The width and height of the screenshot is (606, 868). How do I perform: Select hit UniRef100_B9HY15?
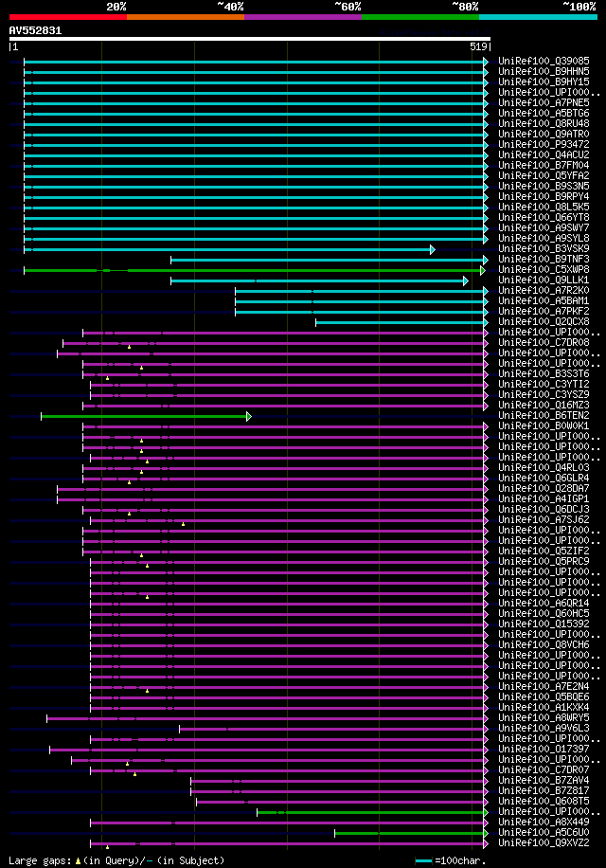[544, 81]
